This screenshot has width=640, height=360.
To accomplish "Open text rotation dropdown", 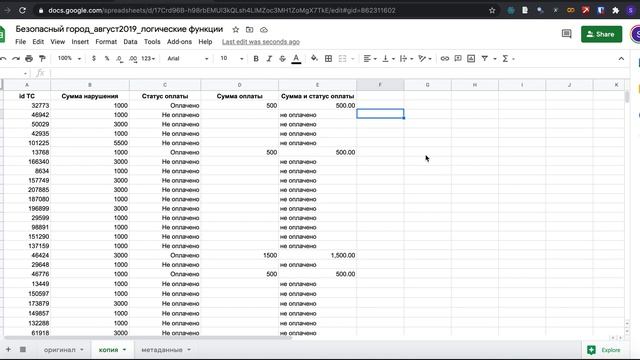I will 425,59.
